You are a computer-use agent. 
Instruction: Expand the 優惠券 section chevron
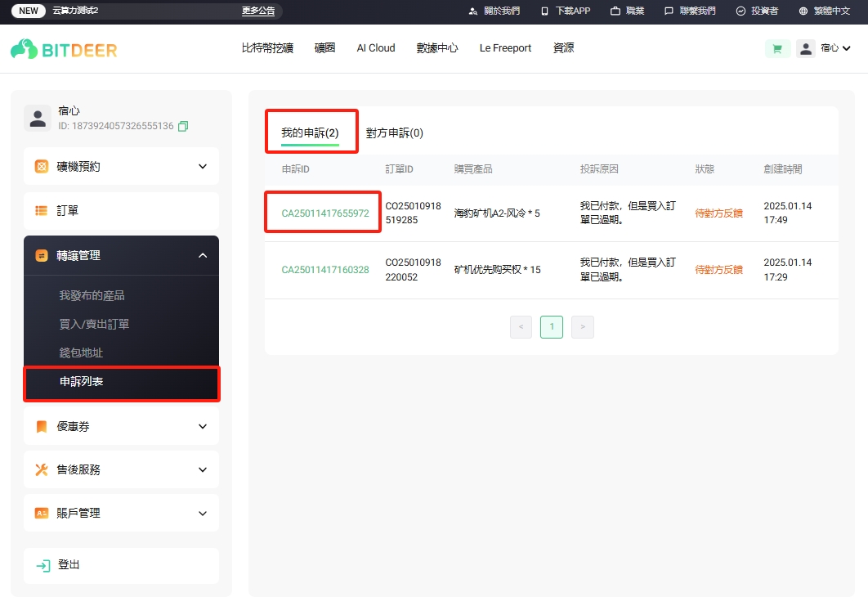(x=203, y=426)
